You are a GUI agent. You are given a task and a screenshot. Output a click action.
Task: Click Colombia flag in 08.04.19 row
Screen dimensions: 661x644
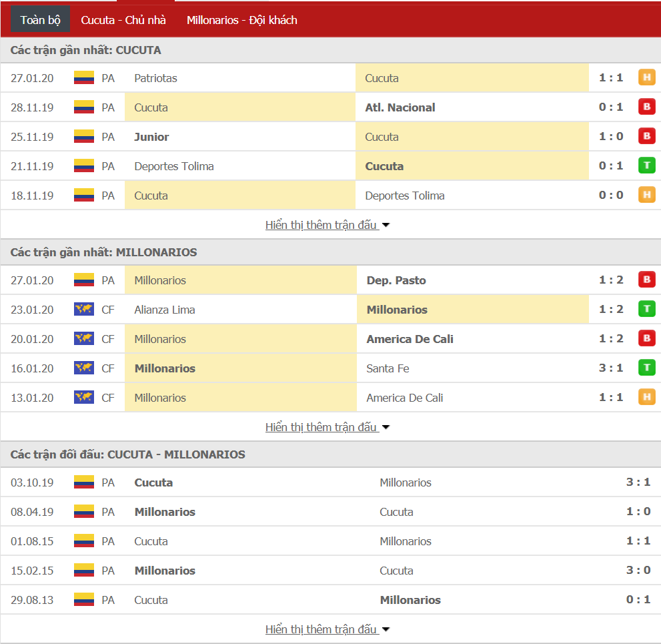(x=84, y=512)
